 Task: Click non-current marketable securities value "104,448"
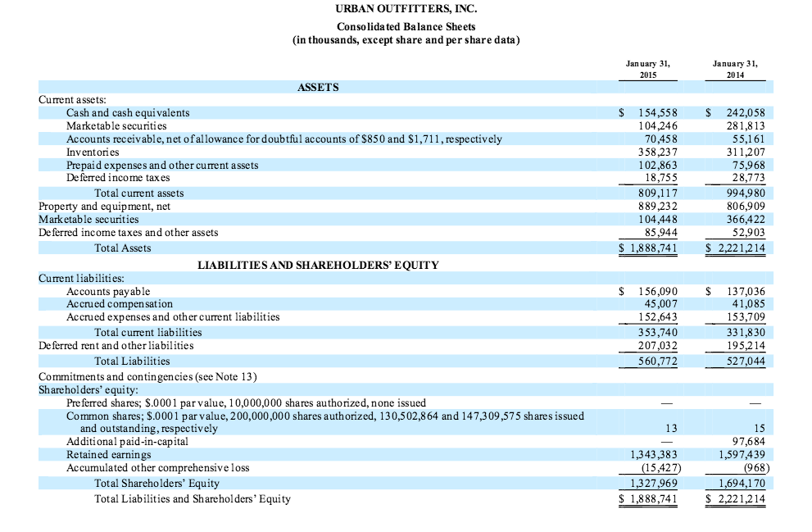point(658,219)
